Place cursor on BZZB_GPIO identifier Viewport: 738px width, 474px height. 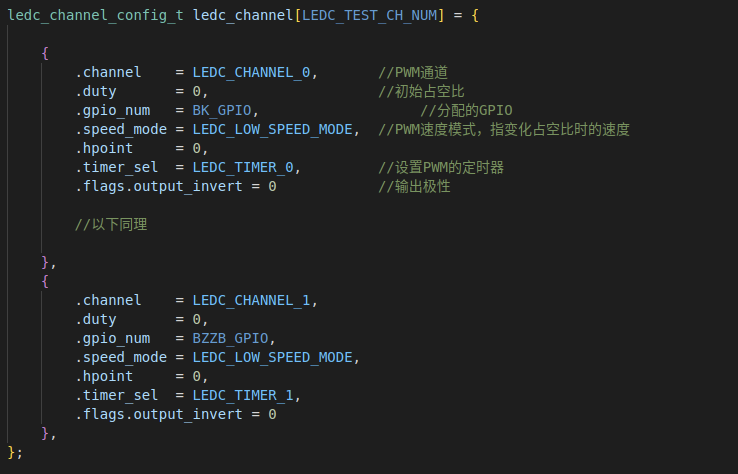point(230,338)
